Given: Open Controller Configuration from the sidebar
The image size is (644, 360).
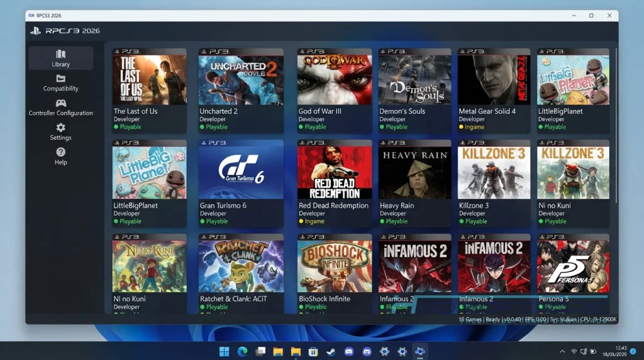Looking at the screenshot, I should click(61, 107).
